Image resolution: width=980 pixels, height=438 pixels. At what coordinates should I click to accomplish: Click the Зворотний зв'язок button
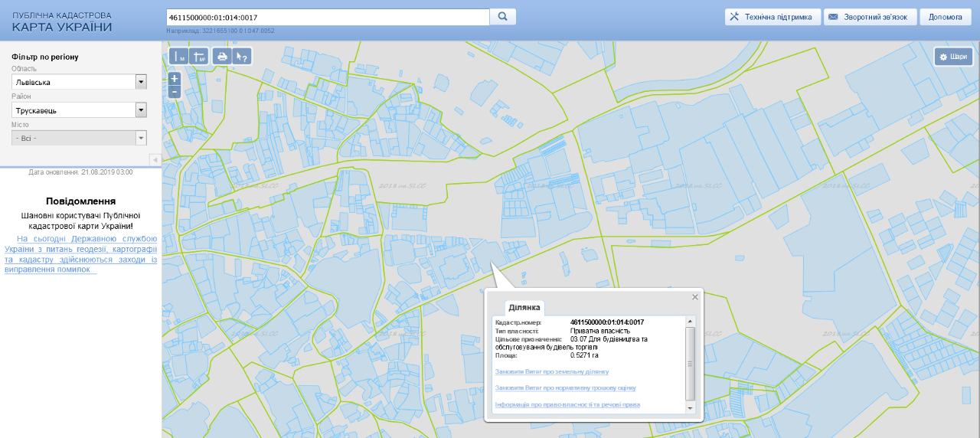[871, 17]
